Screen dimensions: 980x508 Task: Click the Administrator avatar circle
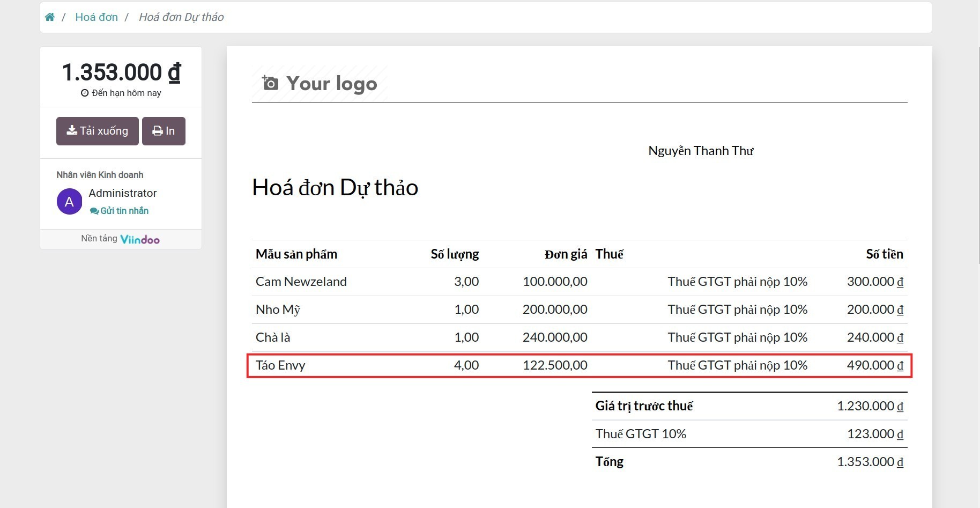click(69, 201)
